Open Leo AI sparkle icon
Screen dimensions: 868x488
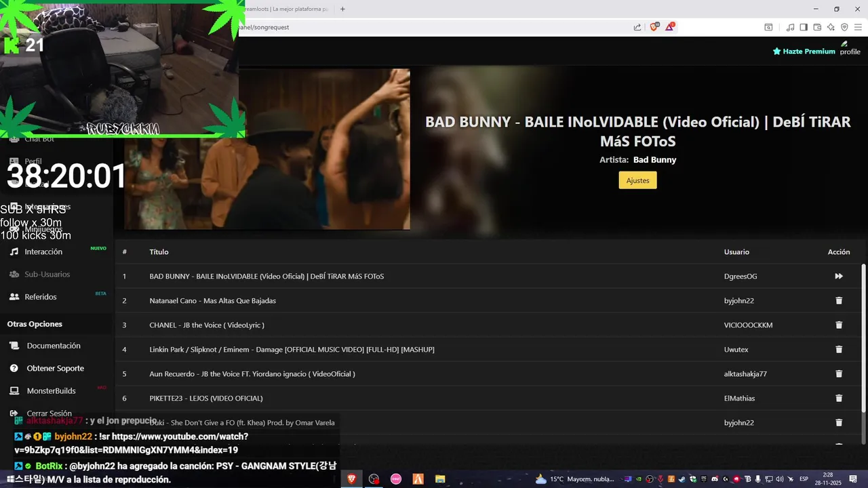[831, 27]
